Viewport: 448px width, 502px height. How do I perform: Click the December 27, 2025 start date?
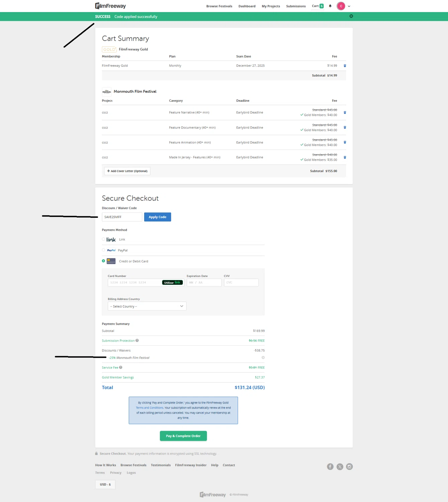(250, 66)
